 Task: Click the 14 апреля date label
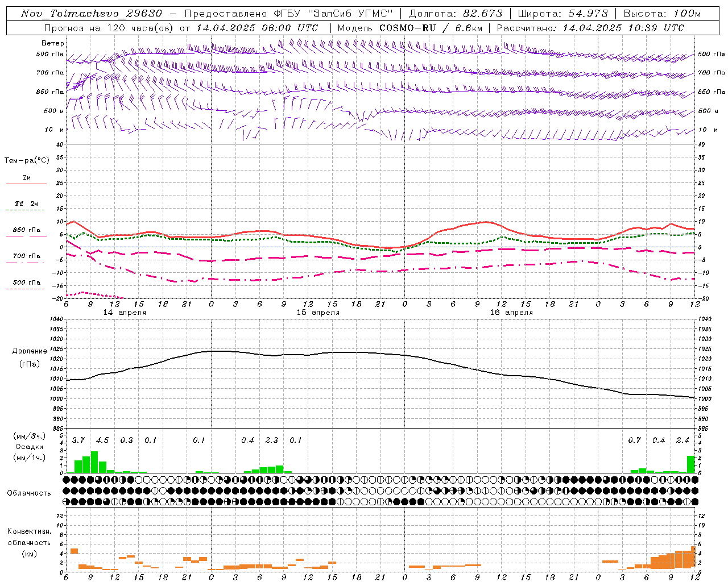[x=124, y=313]
